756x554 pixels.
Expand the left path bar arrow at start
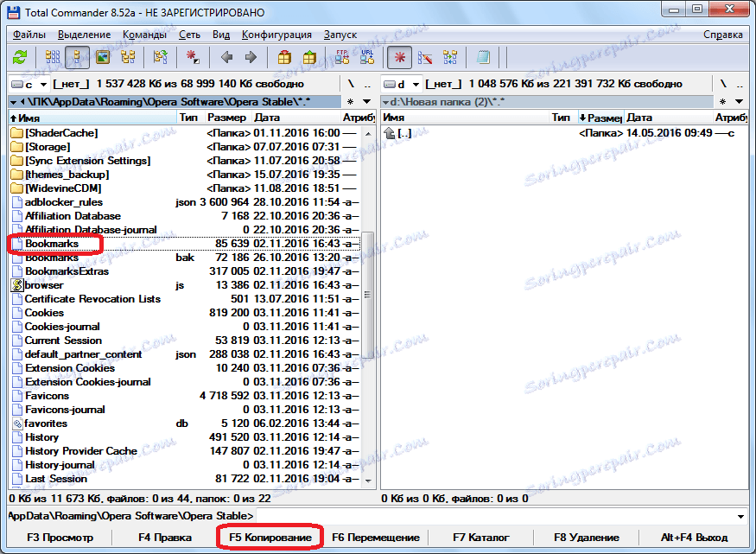click(14, 102)
